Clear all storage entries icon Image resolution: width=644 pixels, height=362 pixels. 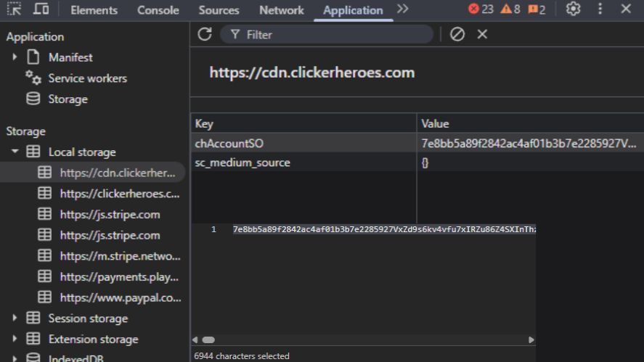[x=457, y=34]
